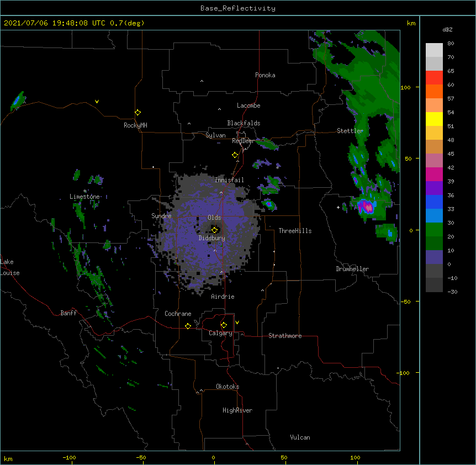
Task: Pick the light gray 70-80 dBZ swatch
Action: tap(434, 50)
